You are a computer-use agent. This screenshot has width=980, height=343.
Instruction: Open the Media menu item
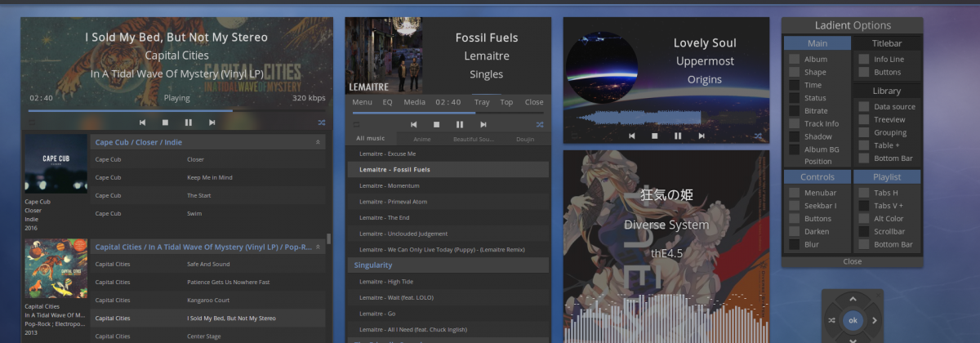[x=415, y=103]
